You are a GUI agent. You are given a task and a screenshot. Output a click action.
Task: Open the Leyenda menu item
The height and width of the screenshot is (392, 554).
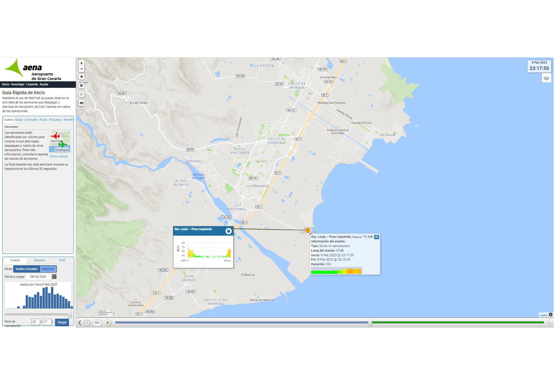[32, 84]
